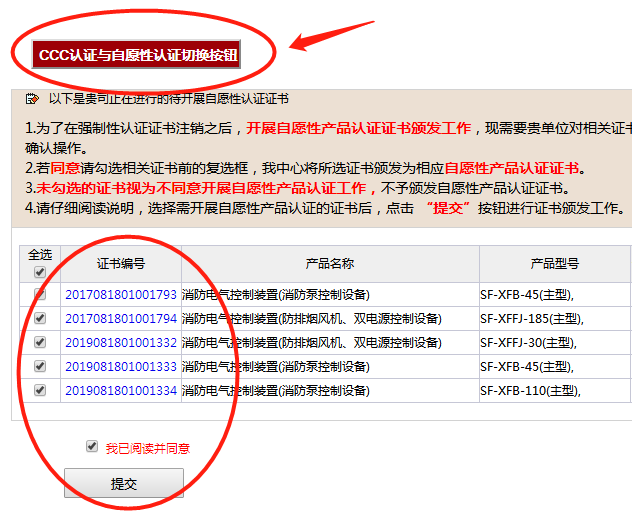This screenshot has width=632, height=513.
Task: Open certificate link 2017081801001794
Action: pos(120,319)
